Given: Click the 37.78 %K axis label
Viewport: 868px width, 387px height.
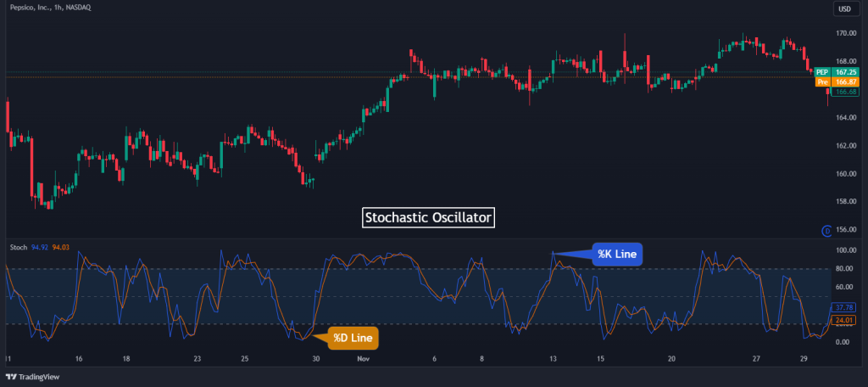Looking at the screenshot, I should (845, 307).
